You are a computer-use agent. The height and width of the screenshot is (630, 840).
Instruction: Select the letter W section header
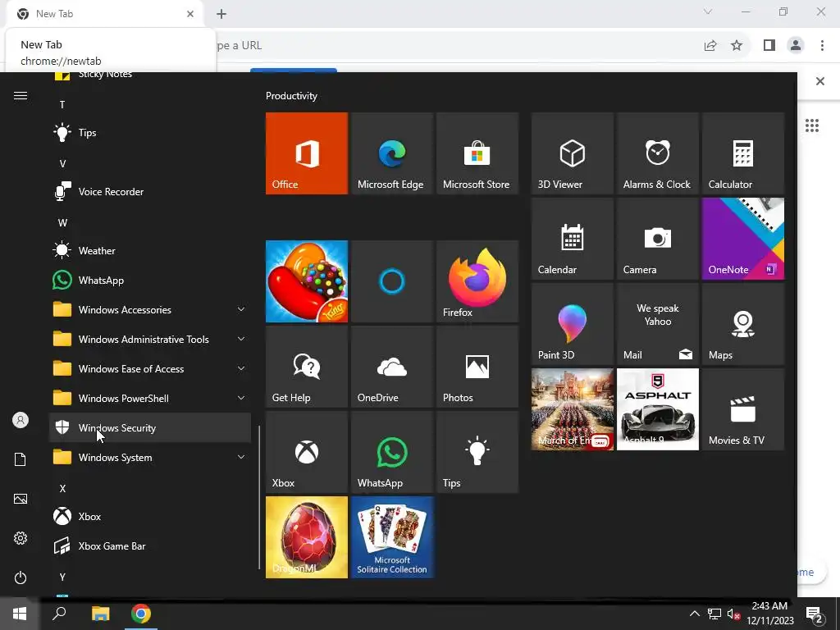(x=62, y=222)
